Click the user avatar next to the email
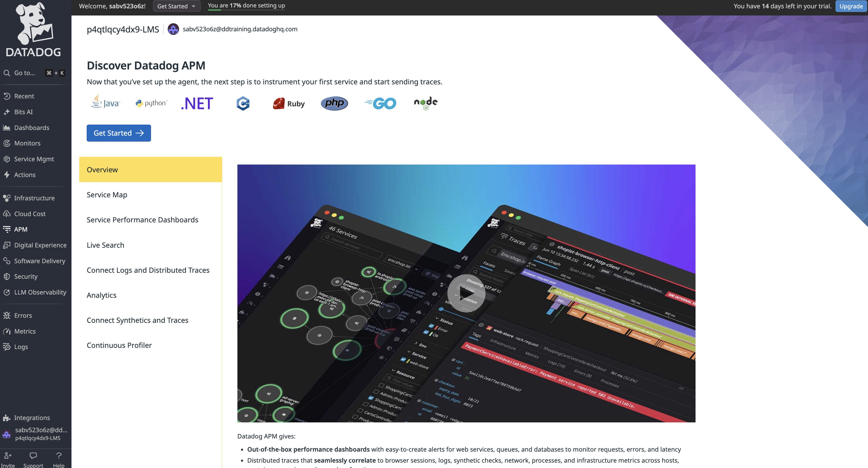This screenshot has height=468, width=868. tap(173, 29)
